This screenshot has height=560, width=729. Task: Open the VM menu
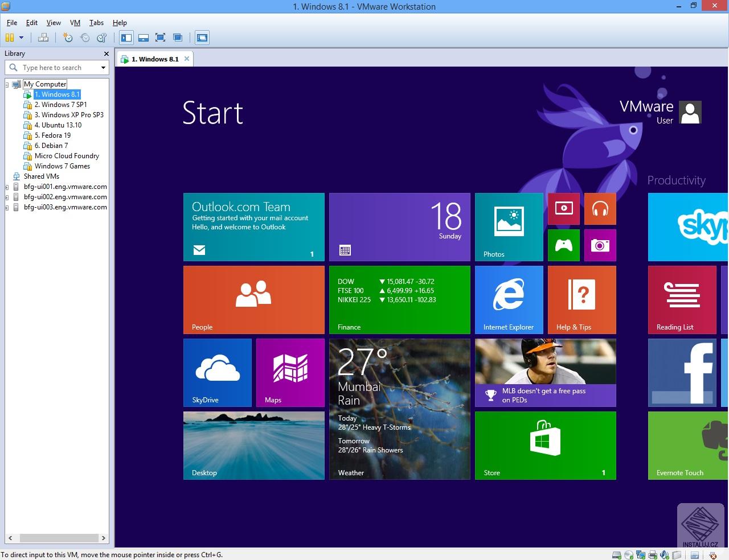click(75, 23)
